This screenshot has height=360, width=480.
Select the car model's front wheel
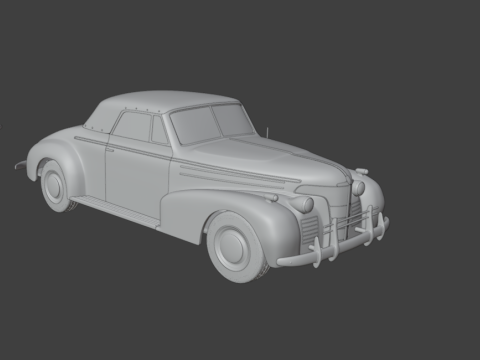[x=237, y=248]
